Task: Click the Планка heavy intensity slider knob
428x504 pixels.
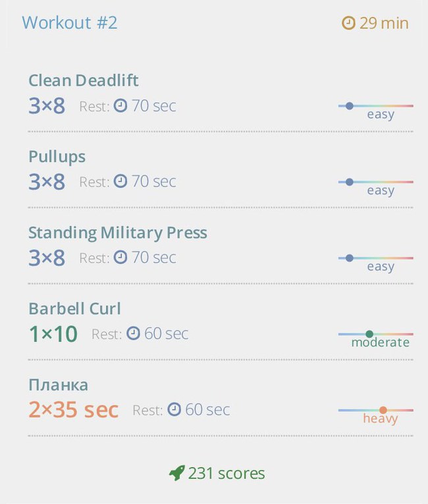Action: [383, 410]
